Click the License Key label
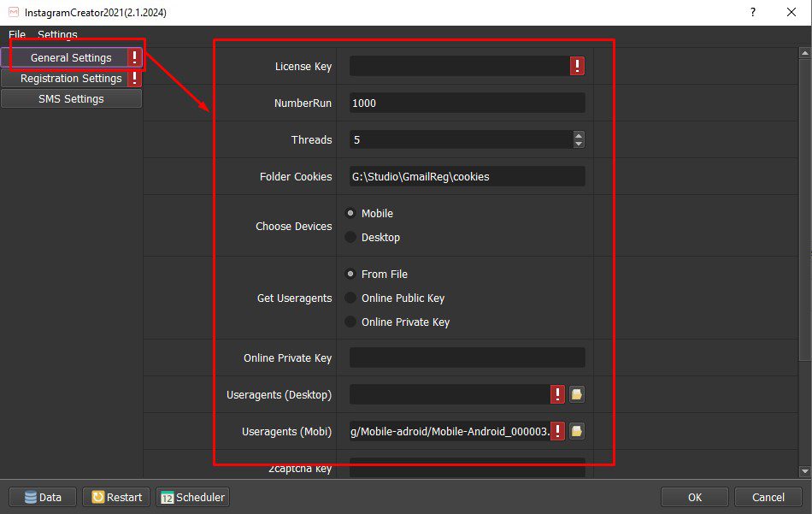Image resolution: width=812 pixels, height=514 pixels. 303,67
